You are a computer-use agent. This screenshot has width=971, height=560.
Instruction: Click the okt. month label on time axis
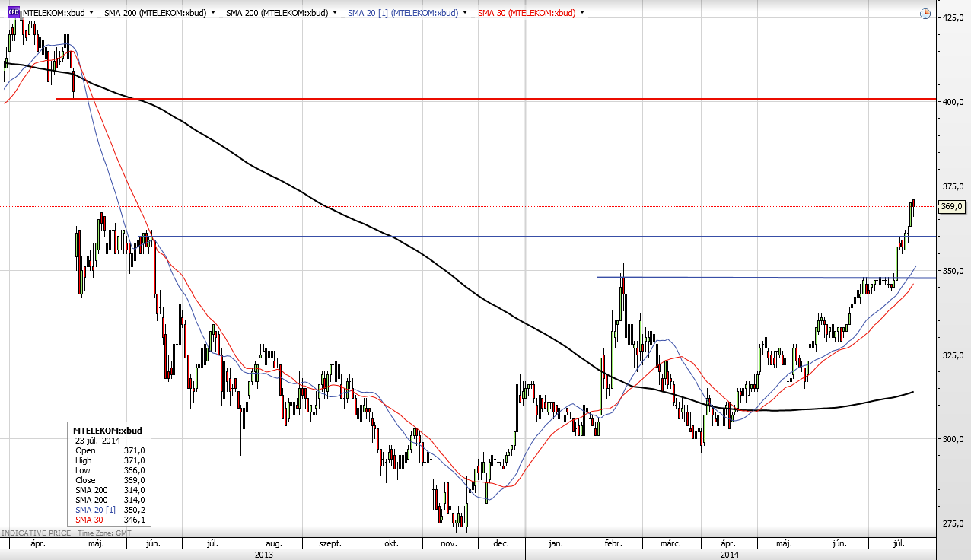[392, 544]
